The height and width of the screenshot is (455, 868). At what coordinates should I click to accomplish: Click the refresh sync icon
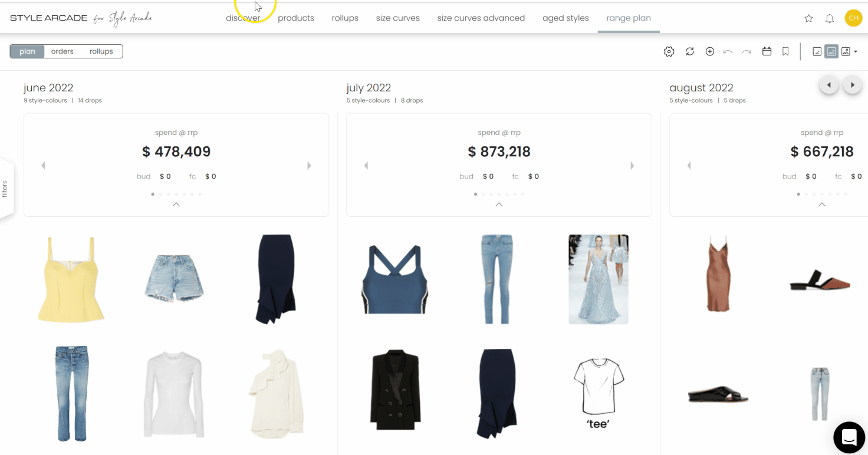point(690,52)
